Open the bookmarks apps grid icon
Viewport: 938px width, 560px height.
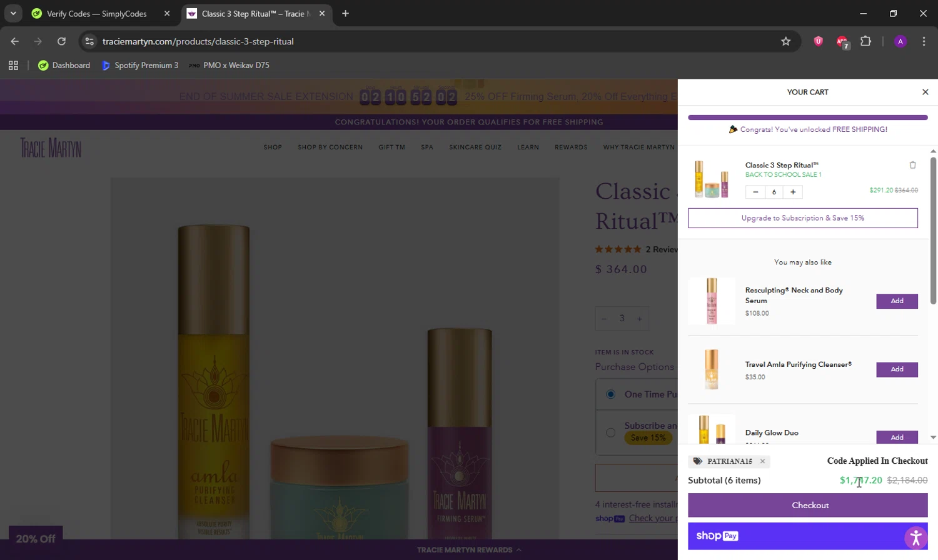[x=13, y=65]
